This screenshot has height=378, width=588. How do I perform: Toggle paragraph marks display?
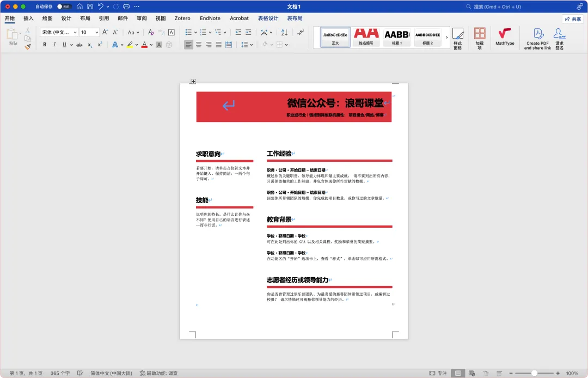point(301,32)
